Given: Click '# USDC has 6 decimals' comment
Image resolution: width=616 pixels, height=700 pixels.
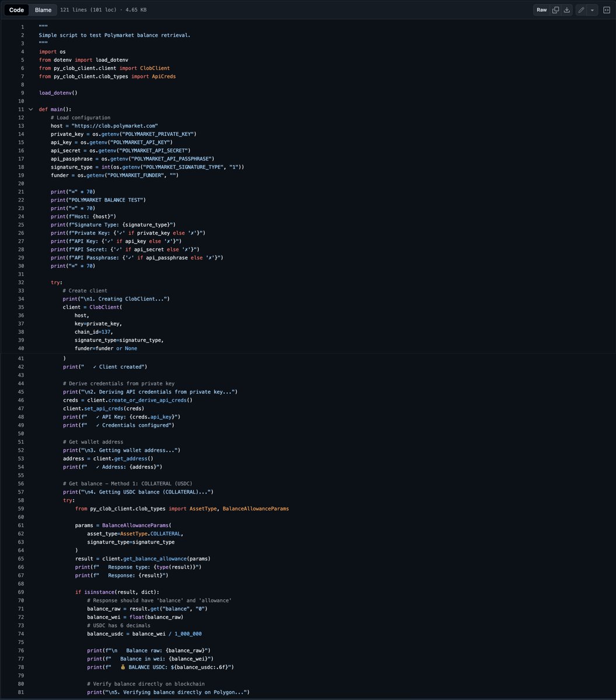Looking at the screenshot, I should pyautogui.click(x=118, y=625).
